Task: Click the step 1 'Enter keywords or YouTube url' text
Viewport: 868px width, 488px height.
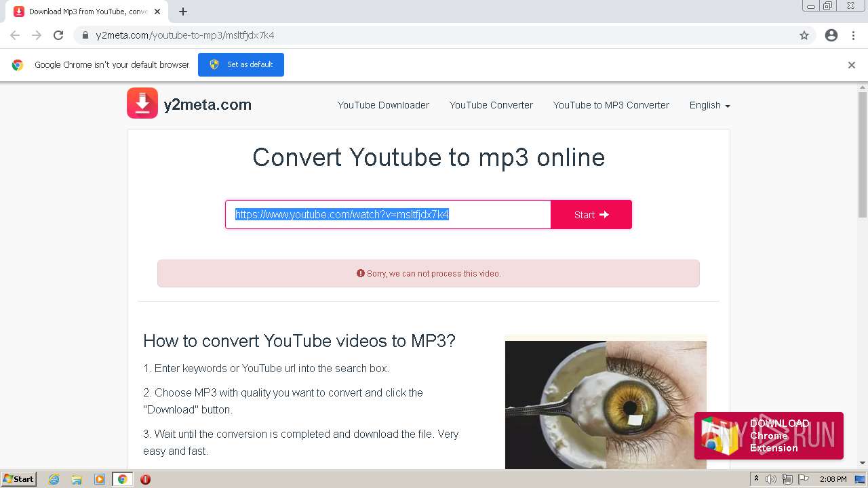Action: pos(266,369)
